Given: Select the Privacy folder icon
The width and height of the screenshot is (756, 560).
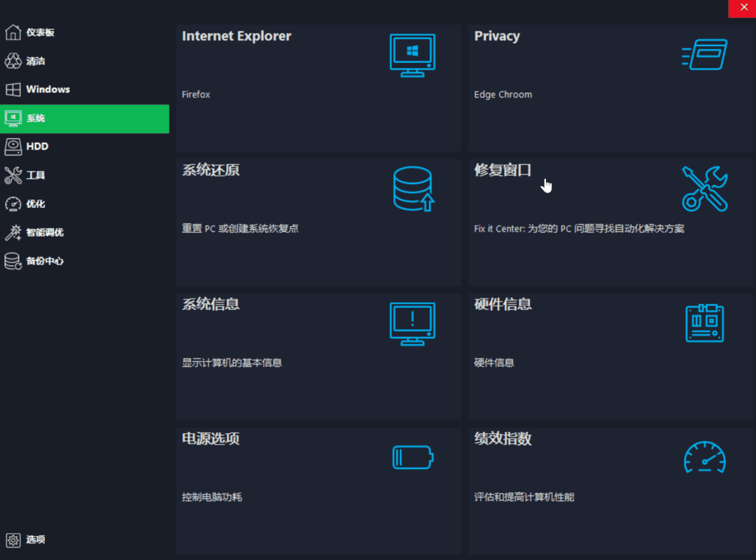Looking at the screenshot, I should (x=704, y=55).
